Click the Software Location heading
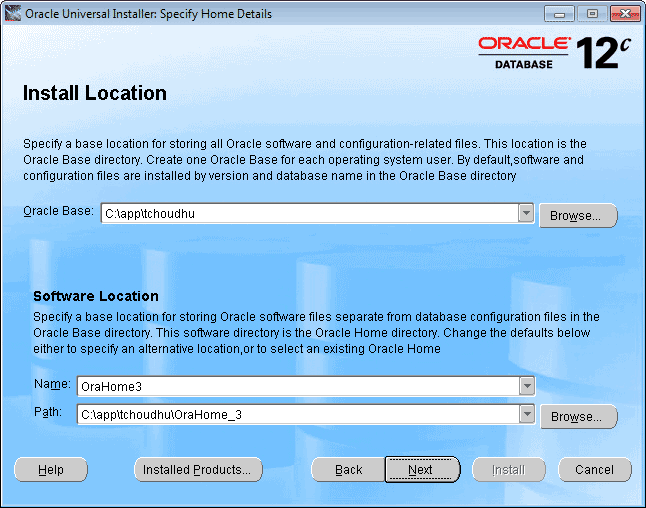 [x=96, y=296]
